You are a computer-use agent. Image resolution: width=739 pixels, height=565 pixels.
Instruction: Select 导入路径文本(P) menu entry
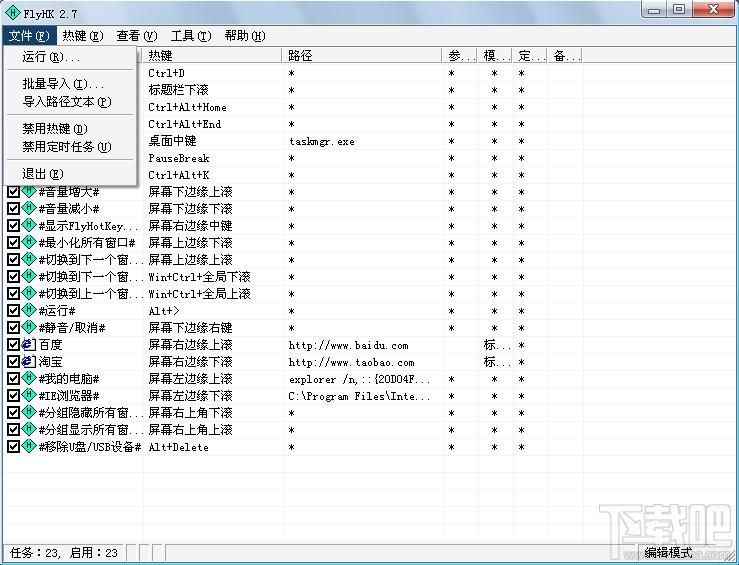(70, 102)
